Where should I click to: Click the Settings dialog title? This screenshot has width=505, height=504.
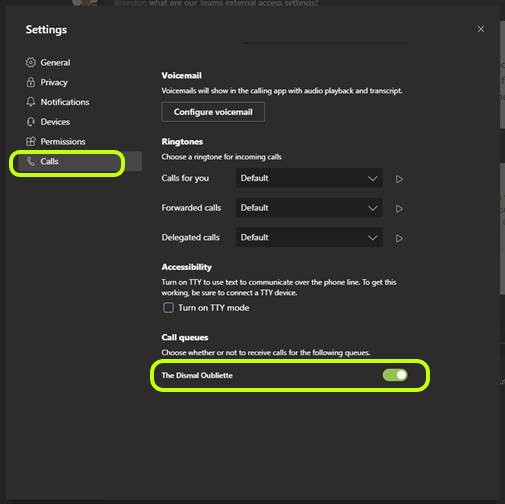click(x=46, y=30)
